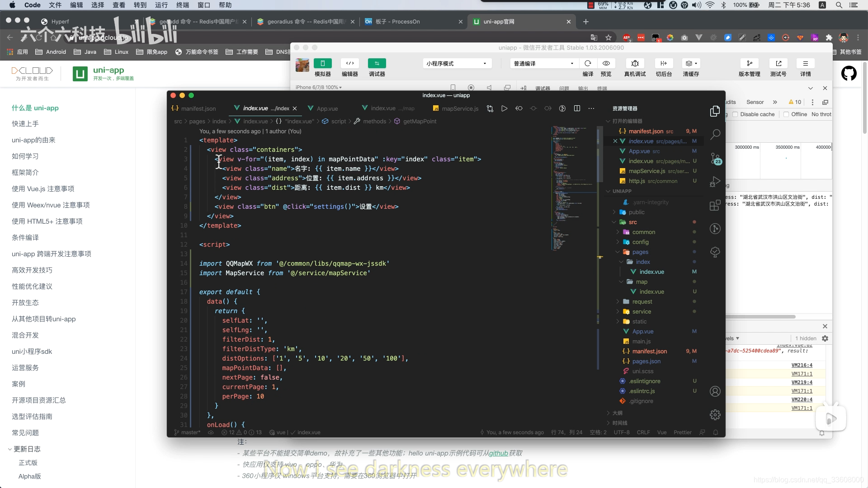Toggle the Offline checkbox
Viewport: 868px width, 488px height.
tap(786, 114)
